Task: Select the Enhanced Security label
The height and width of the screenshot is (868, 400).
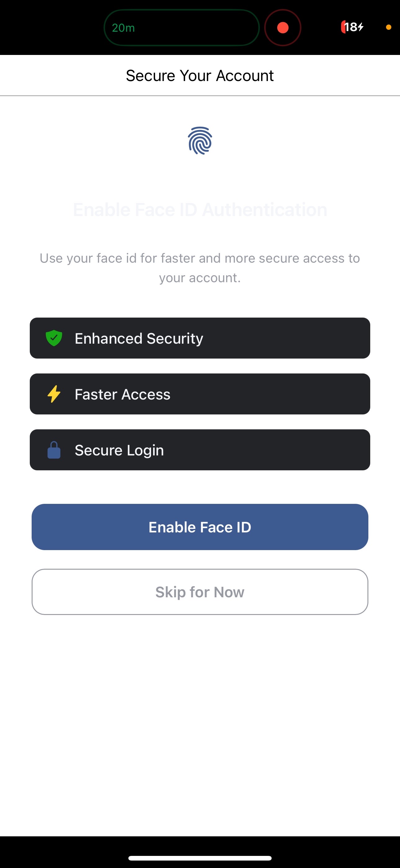Action: 139,338
